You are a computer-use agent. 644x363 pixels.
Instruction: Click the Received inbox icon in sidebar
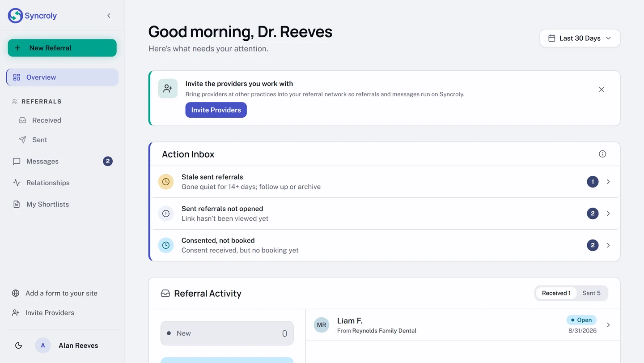(x=22, y=120)
